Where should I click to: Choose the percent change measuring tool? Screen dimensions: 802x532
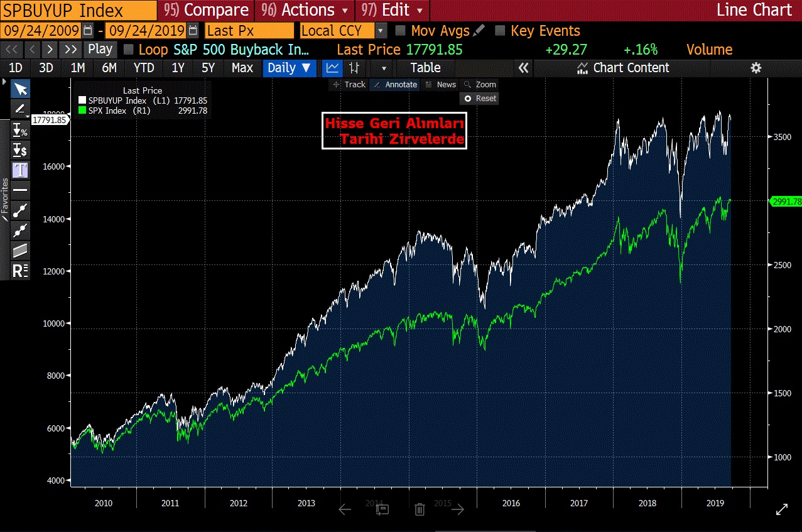21,130
